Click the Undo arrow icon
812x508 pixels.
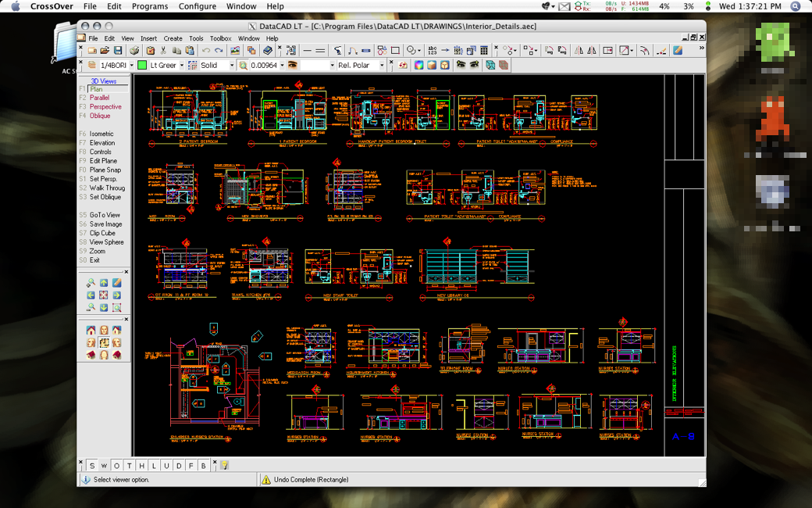coord(206,51)
